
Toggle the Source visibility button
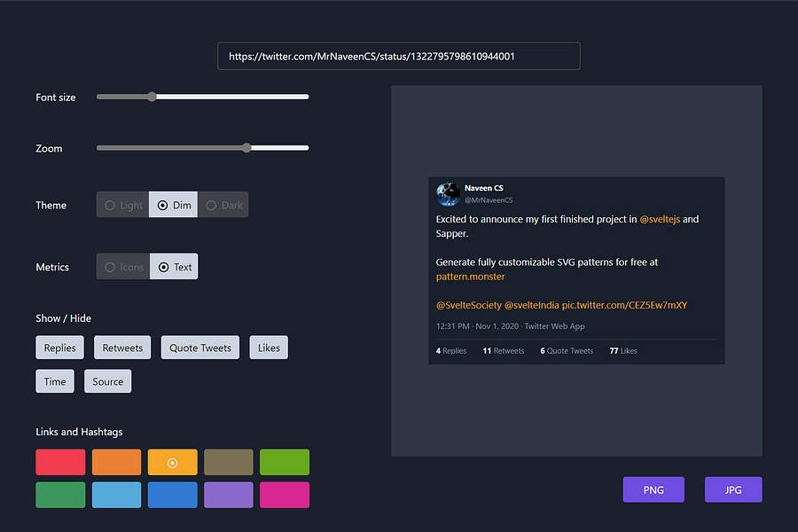click(x=108, y=381)
